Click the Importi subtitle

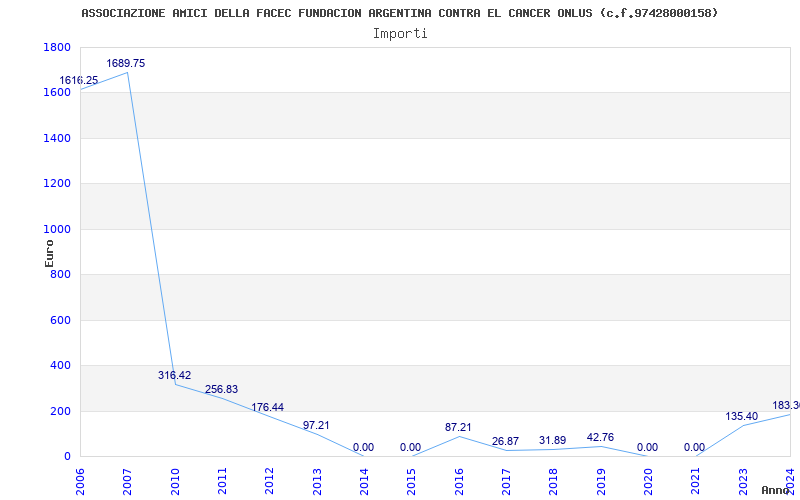400,33
